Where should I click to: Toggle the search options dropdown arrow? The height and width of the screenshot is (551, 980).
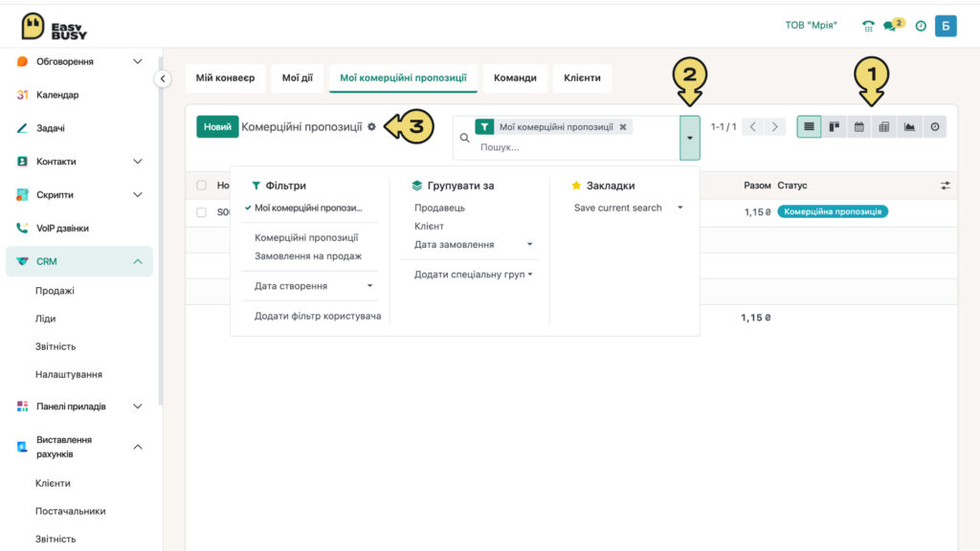689,138
